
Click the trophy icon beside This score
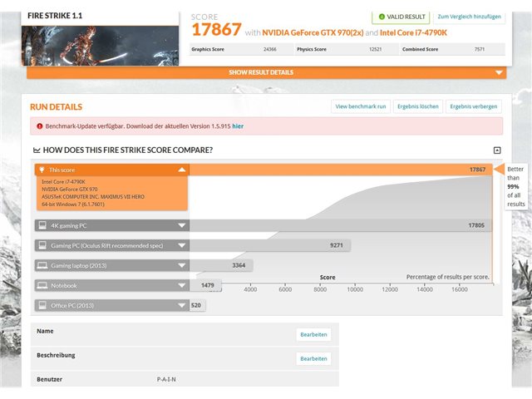(42, 170)
